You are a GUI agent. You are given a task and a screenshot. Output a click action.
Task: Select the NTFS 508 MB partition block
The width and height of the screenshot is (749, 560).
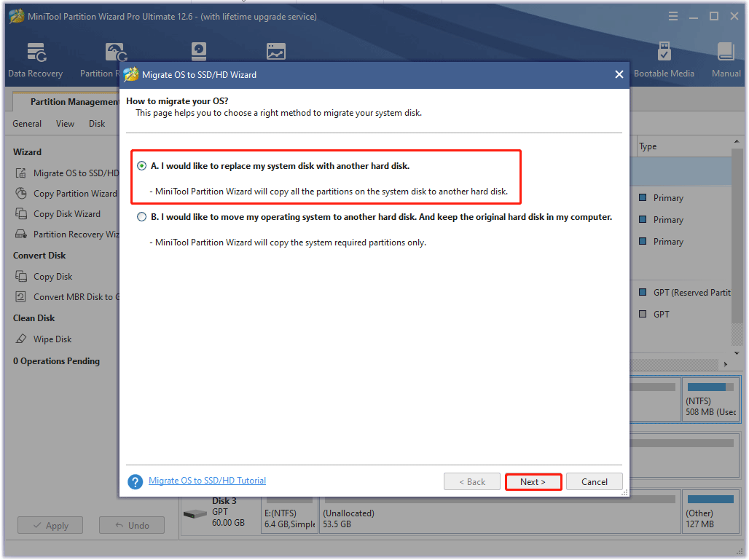(711, 400)
